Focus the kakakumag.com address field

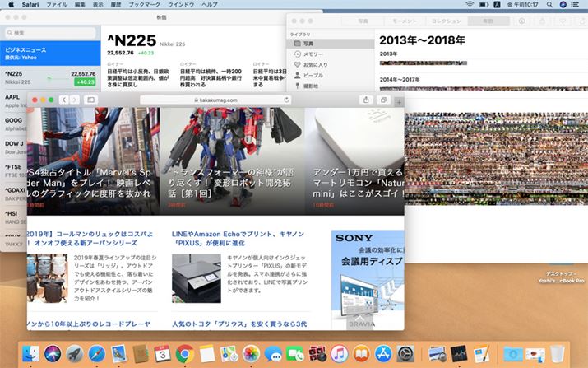tap(214, 100)
